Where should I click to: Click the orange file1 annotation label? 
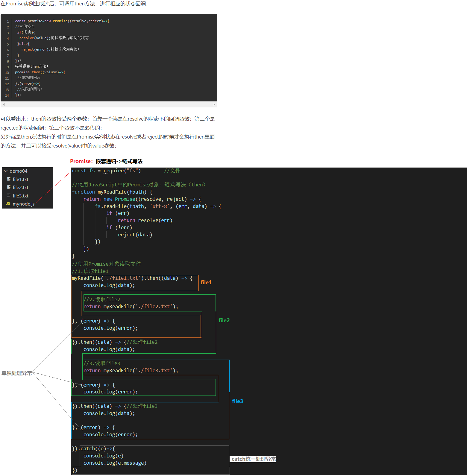[206, 282]
